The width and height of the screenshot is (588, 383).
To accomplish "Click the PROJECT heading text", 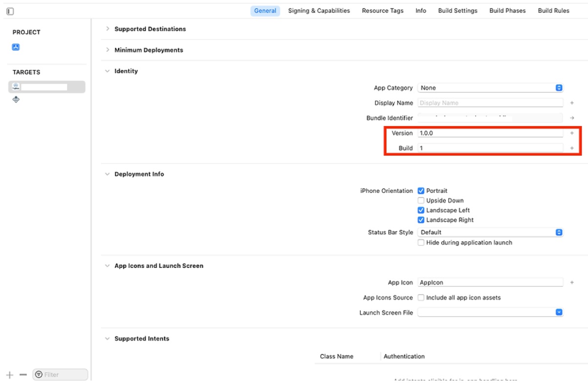I will click(26, 32).
